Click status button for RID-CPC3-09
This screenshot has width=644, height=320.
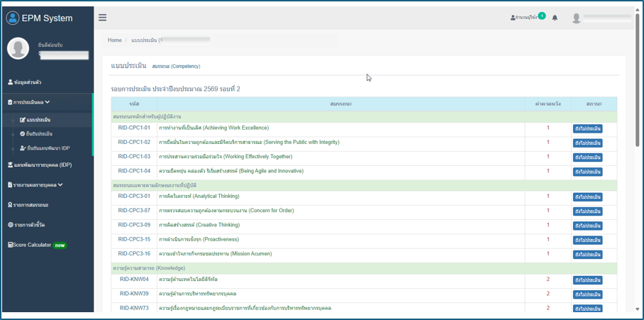pos(587,226)
